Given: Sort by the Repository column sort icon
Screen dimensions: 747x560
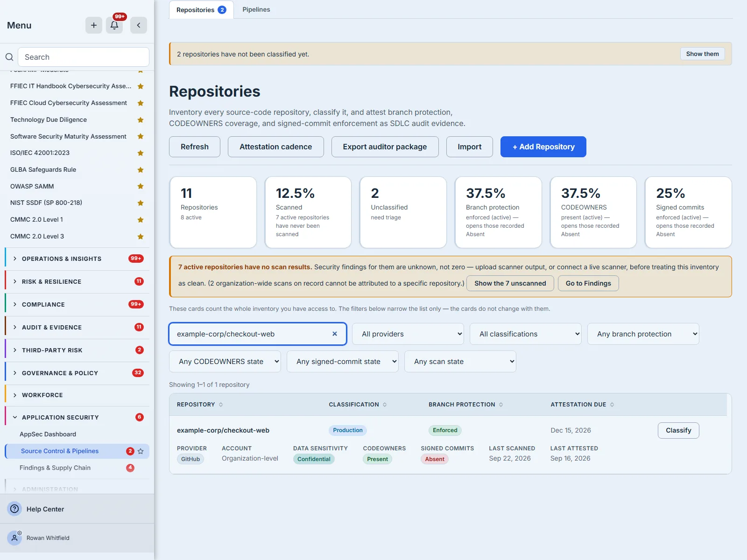Looking at the screenshot, I should point(221,405).
